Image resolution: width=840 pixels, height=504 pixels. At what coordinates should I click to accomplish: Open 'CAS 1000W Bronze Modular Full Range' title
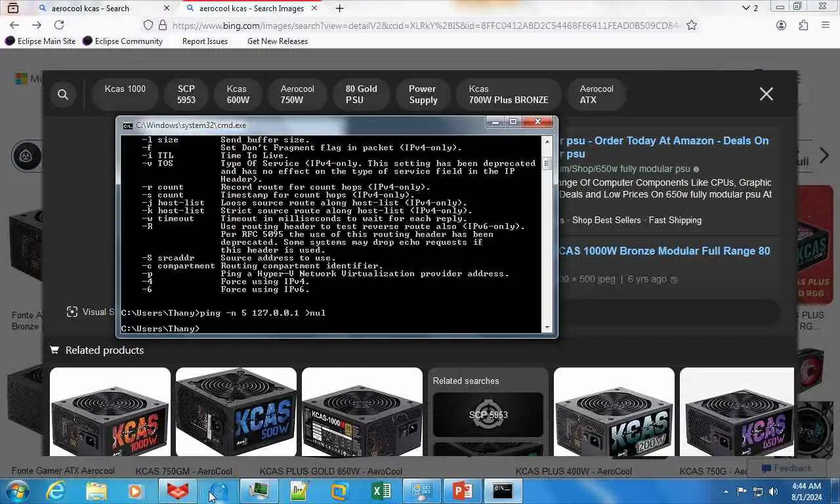pos(664,251)
